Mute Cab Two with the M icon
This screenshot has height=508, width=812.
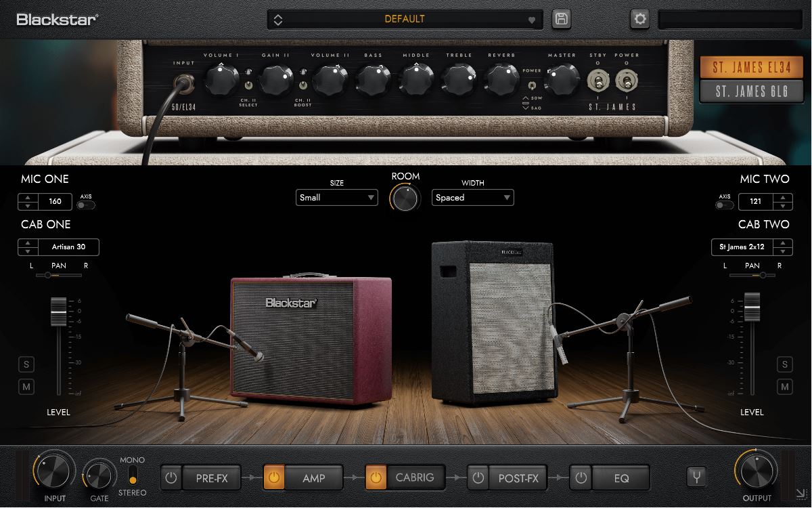[785, 386]
